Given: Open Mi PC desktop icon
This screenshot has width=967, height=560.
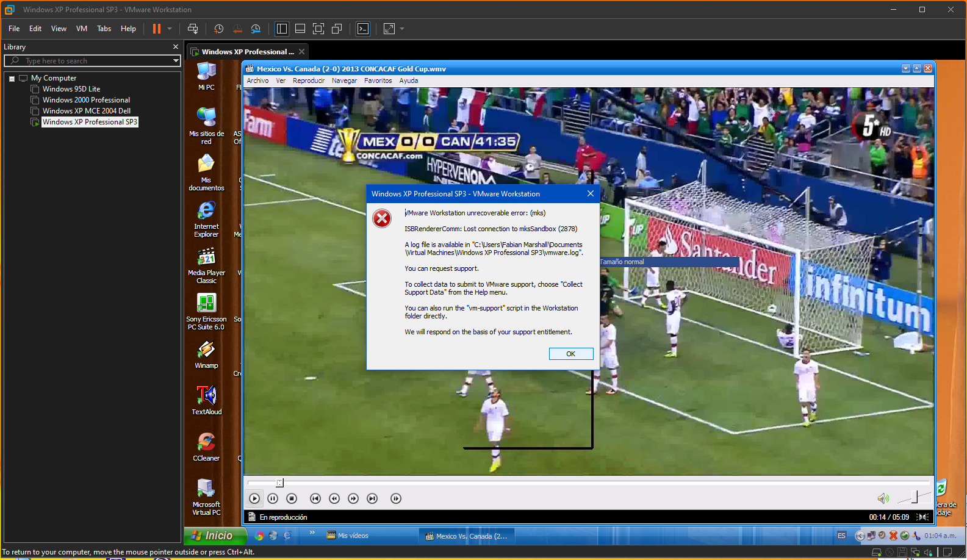Looking at the screenshot, I should coord(206,76).
